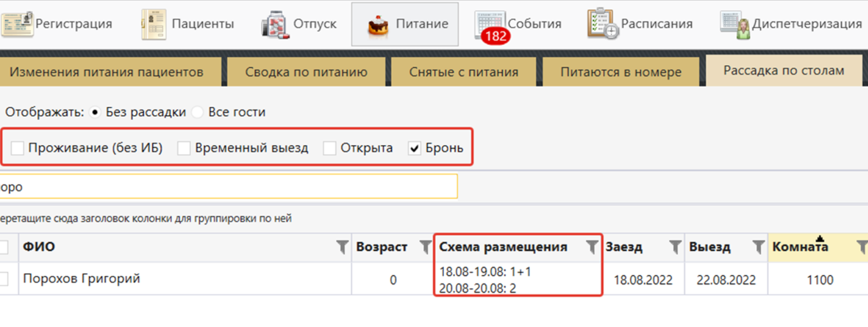
Task: Open filter dropdown for Возраст column
Action: point(425,247)
